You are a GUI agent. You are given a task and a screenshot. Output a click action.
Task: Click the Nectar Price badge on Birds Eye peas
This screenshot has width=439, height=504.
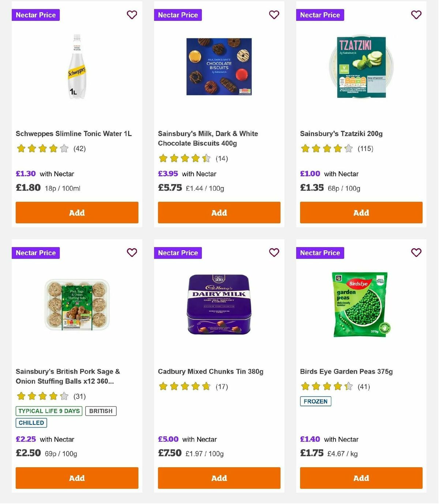(x=320, y=253)
